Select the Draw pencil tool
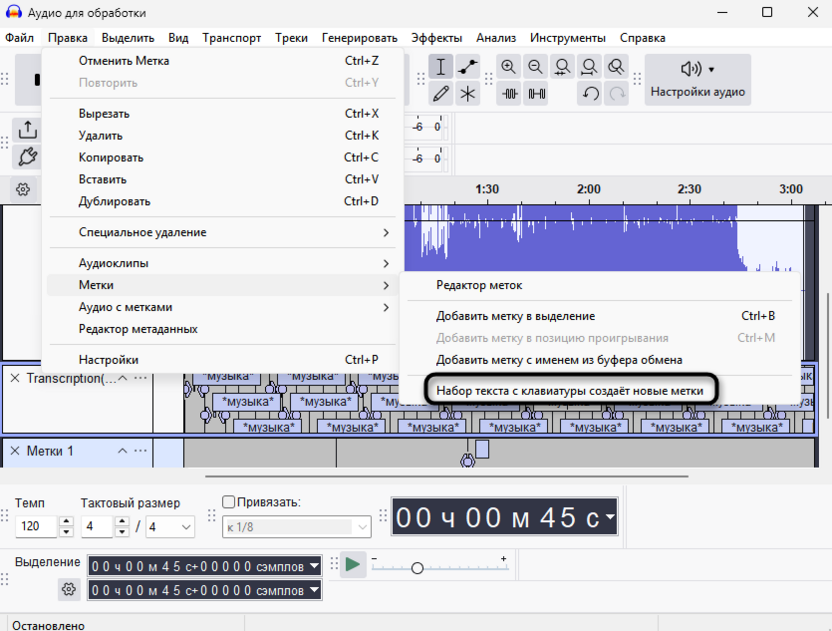The height and width of the screenshot is (631, 832). tap(440, 94)
